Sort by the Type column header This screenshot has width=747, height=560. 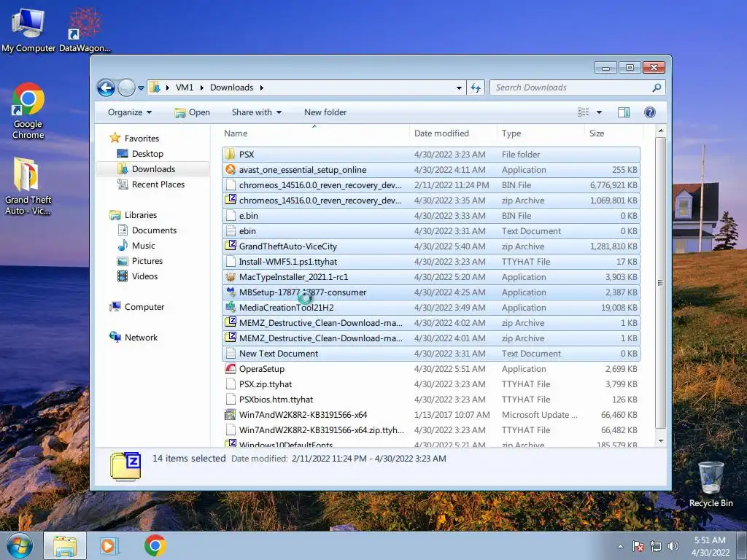tap(541, 133)
